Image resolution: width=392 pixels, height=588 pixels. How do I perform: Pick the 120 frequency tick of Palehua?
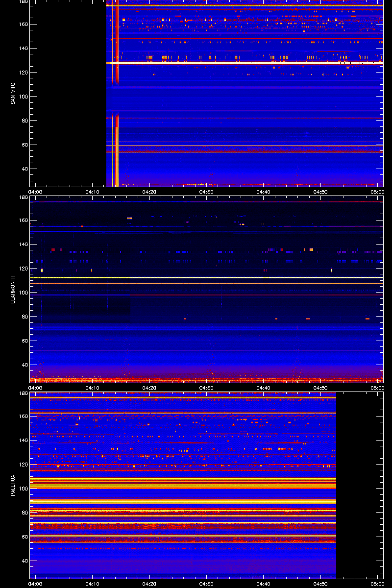coord(23,465)
